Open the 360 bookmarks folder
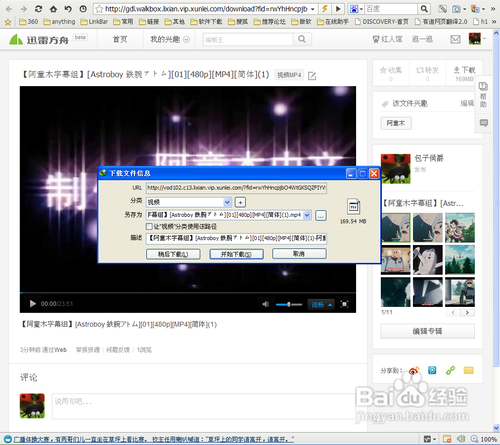Image resolution: width=500 pixels, height=445 pixels. [28, 22]
